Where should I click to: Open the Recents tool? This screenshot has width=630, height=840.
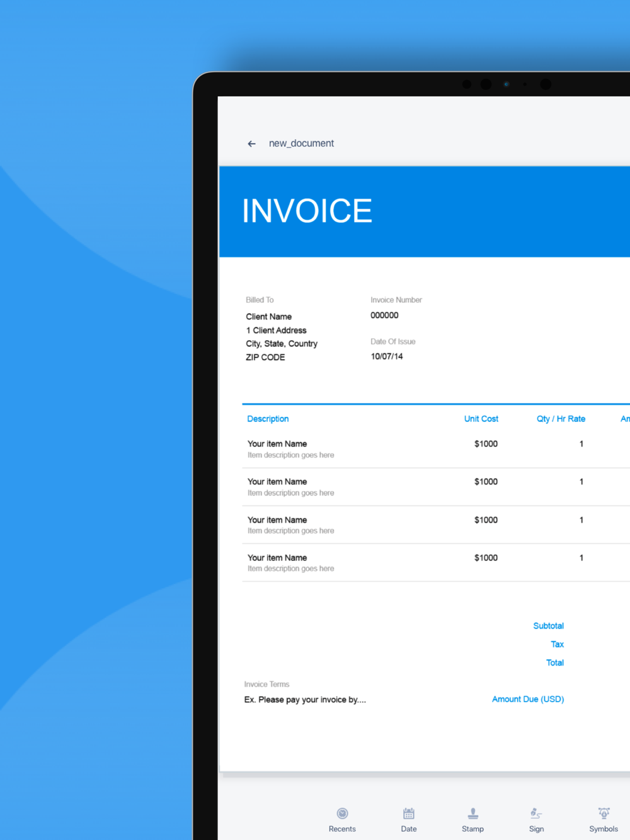pyautogui.click(x=342, y=820)
